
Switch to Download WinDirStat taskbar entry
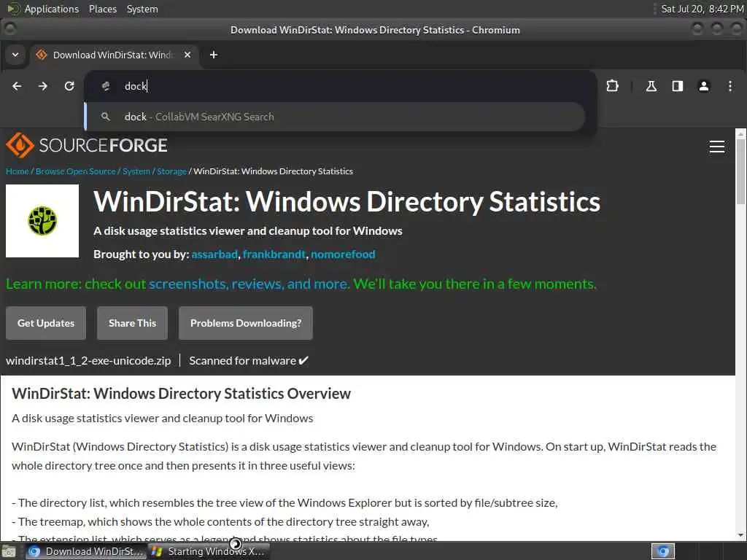[86, 551]
